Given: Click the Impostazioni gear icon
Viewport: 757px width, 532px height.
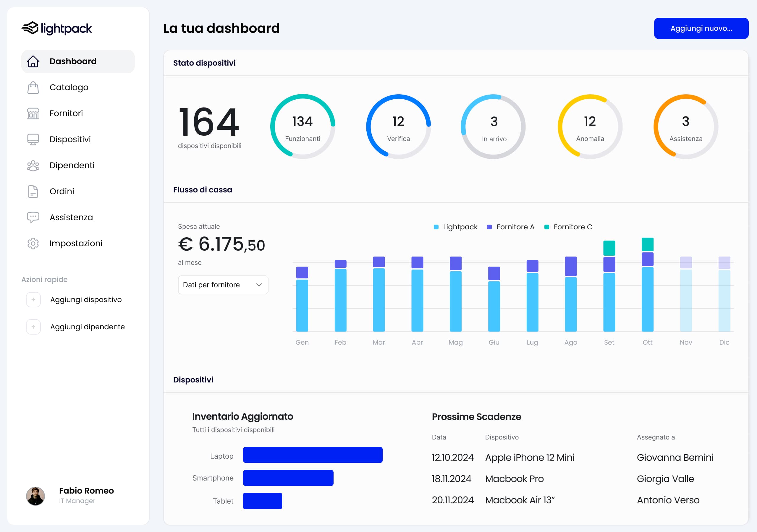Looking at the screenshot, I should pos(33,244).
